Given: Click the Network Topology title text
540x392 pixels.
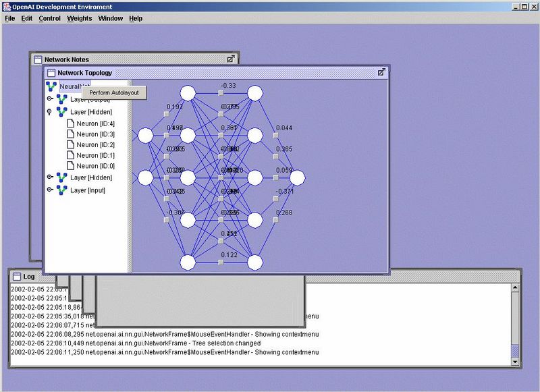Looking at the screenshot, I should click(x=85, y=73).
